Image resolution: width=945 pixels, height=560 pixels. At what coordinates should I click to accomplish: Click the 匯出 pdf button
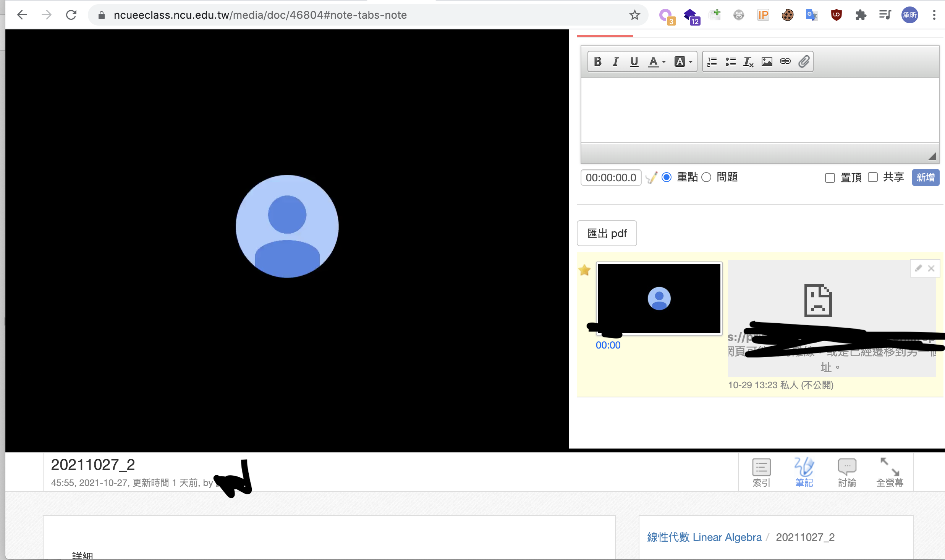[x=607, y=233]
